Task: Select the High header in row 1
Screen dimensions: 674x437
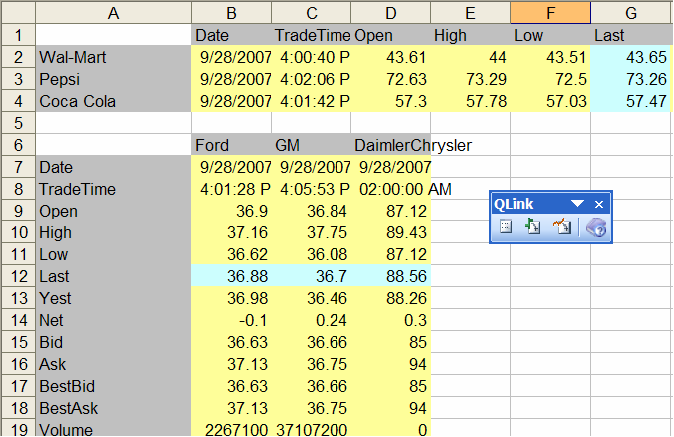Action: pos(471,35)
